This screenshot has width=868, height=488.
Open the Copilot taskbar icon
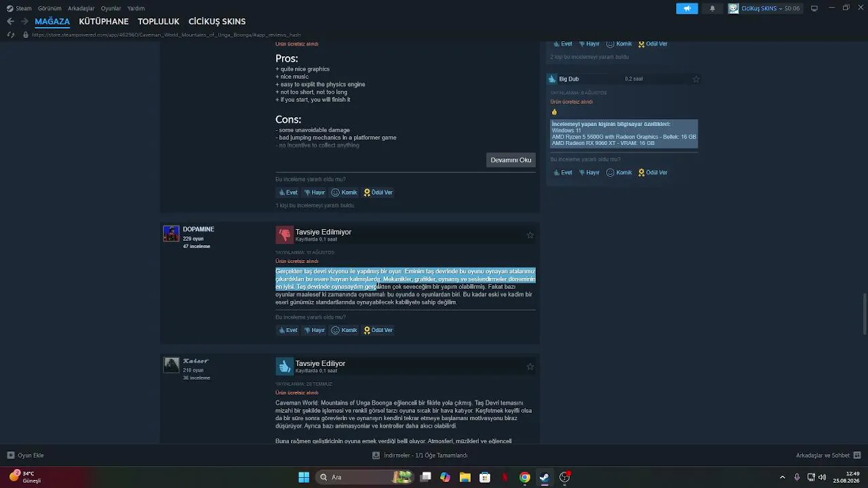445,477
